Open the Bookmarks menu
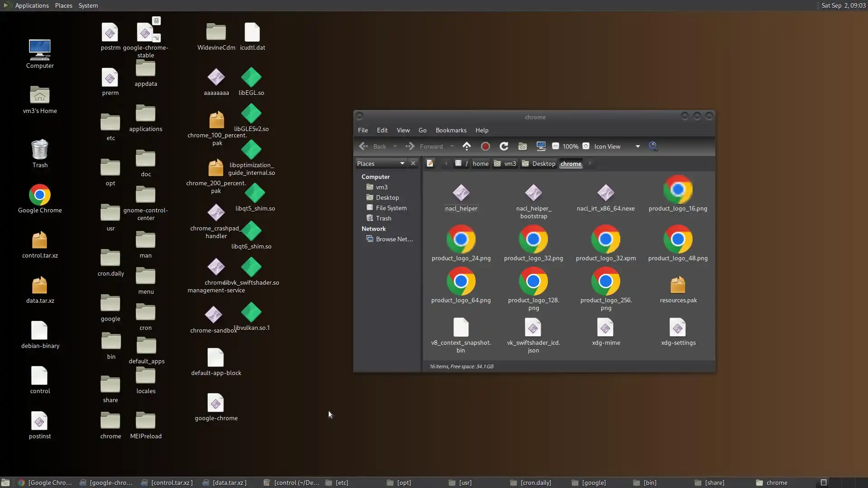The image size is (868, 488). tap(451, 130)
